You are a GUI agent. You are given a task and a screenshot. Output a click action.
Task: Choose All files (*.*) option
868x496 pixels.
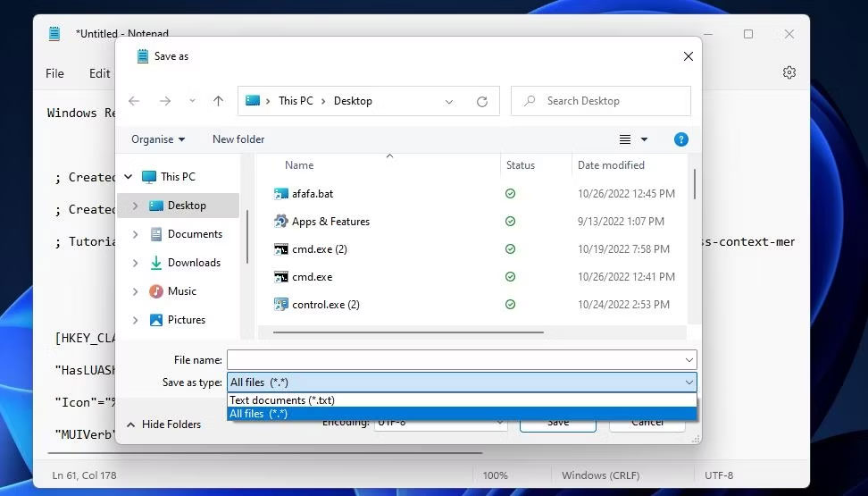(462, 414)
